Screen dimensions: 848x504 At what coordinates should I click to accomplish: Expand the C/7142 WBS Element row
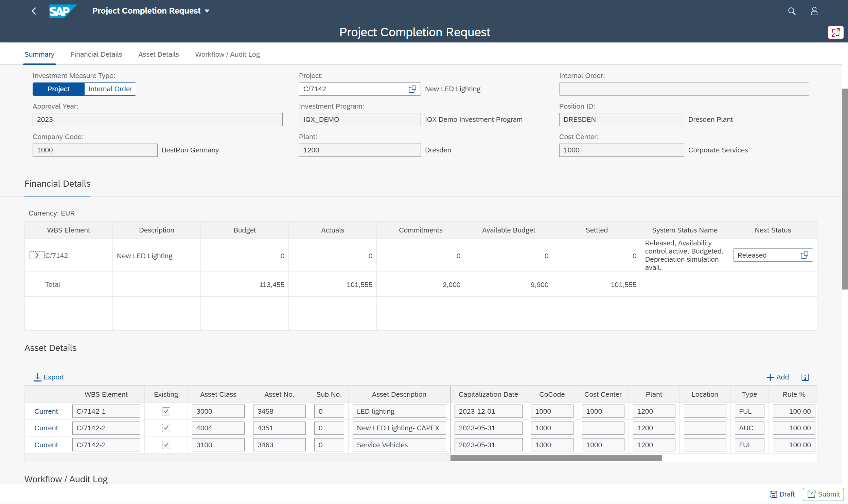[37, 255]
